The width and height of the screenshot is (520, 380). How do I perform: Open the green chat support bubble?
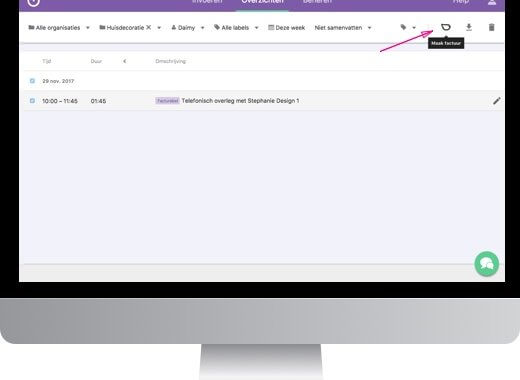click(x=487, y=264)
